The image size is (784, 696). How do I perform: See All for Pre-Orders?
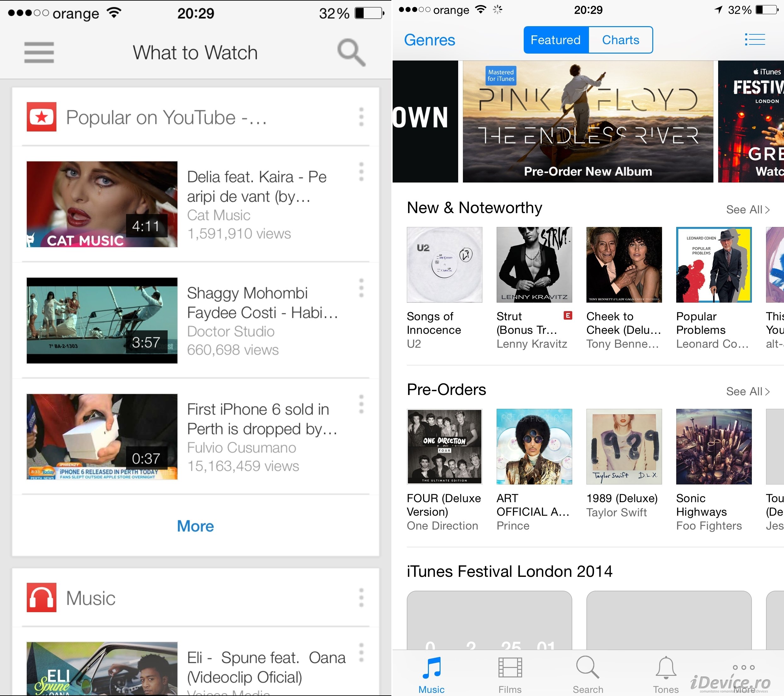(x=748, y=391)
